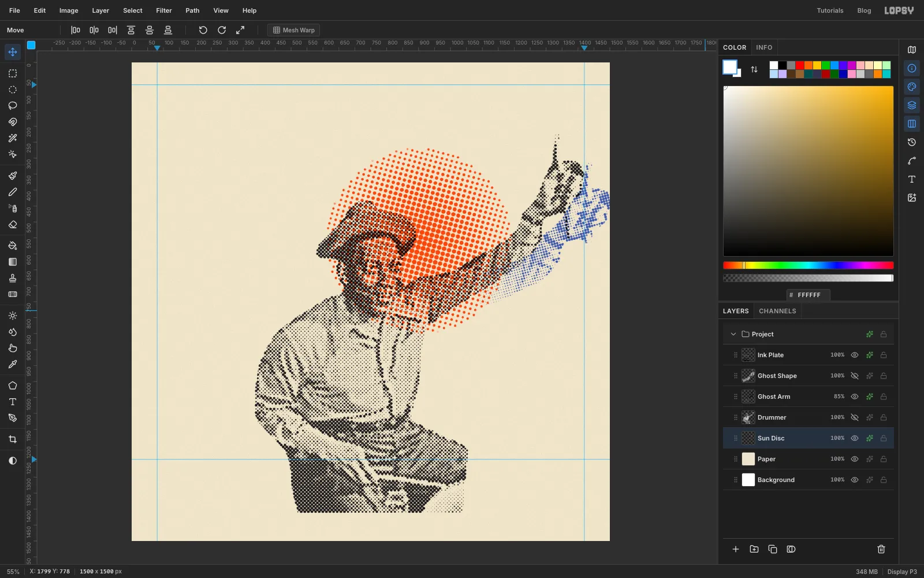Select the Eyedropper tool

(13, 365)
